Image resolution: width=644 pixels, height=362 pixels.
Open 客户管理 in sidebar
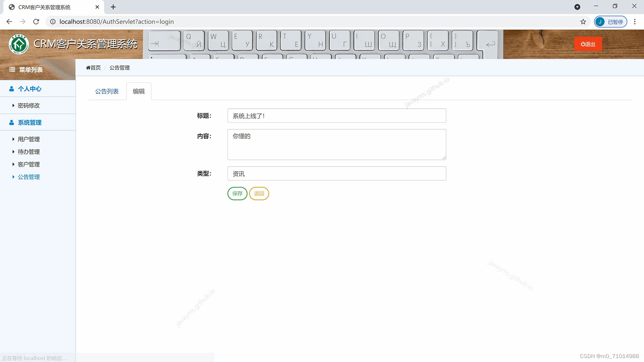[29, 165]
